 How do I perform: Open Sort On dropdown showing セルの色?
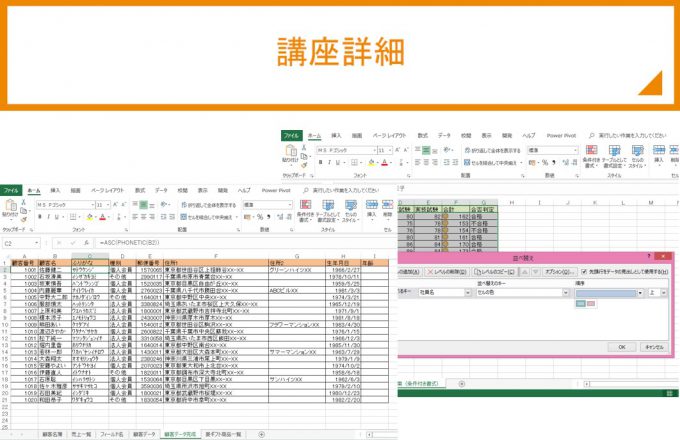point(566,293)
